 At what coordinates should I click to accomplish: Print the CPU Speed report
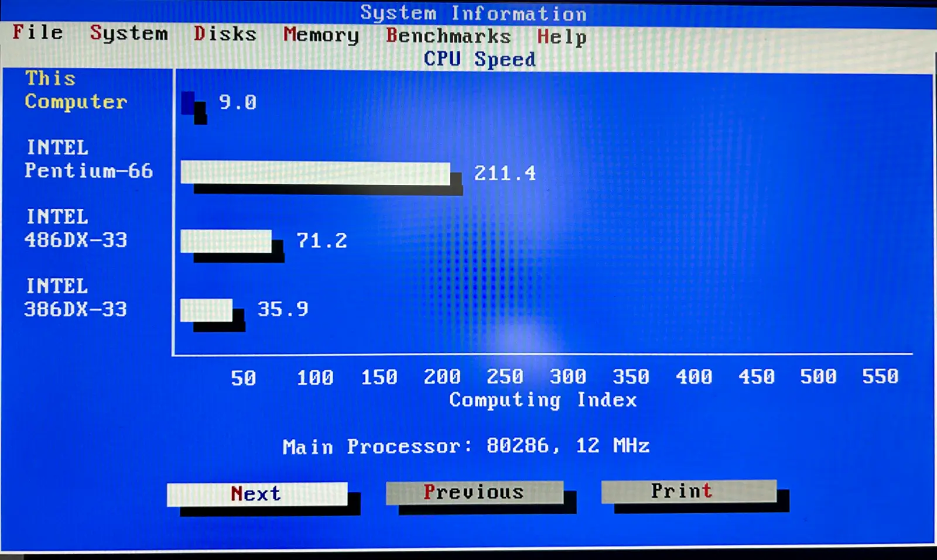689,491
